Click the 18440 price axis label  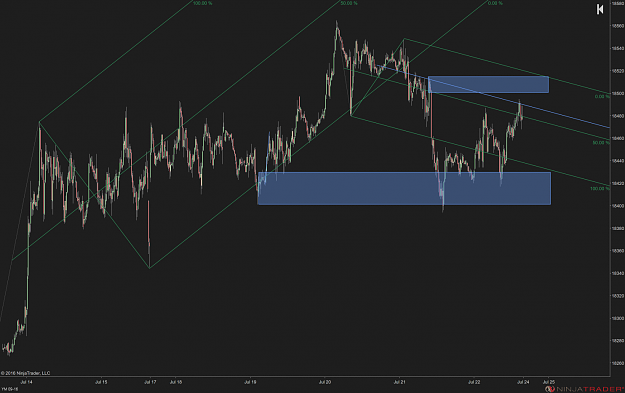coord(618,161)
